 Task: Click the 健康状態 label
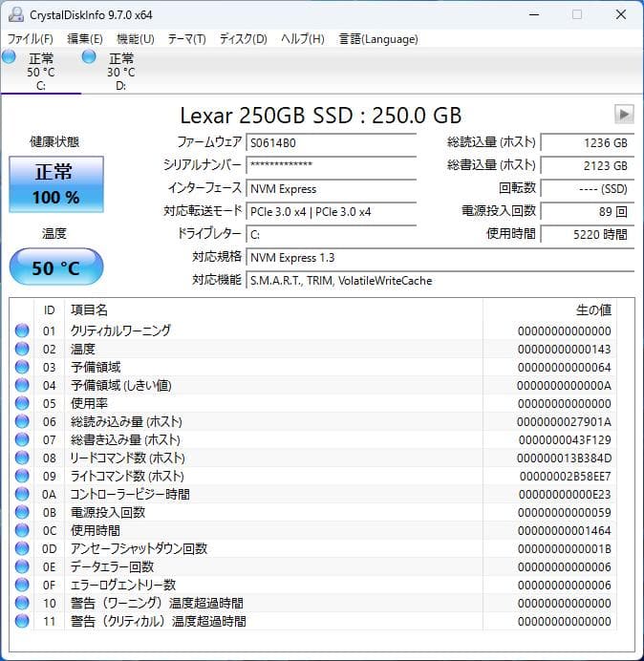(54, 141)
